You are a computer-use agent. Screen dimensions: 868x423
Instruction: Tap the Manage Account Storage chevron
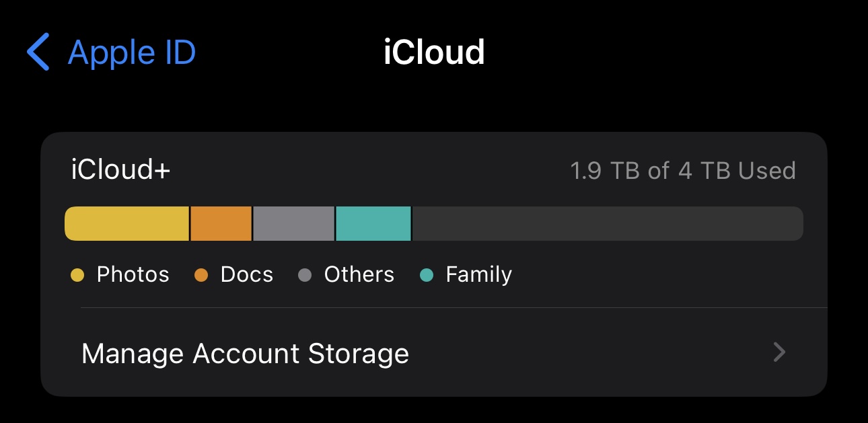779,352
